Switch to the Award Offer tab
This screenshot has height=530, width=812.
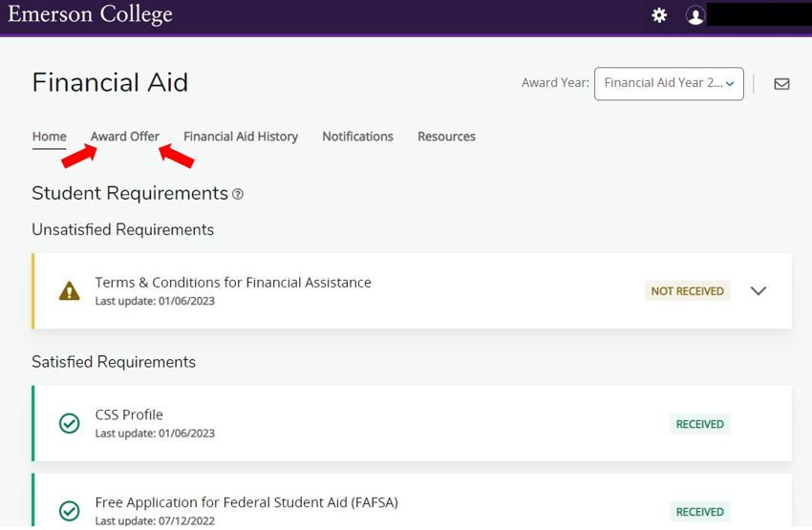coord(125,137)
